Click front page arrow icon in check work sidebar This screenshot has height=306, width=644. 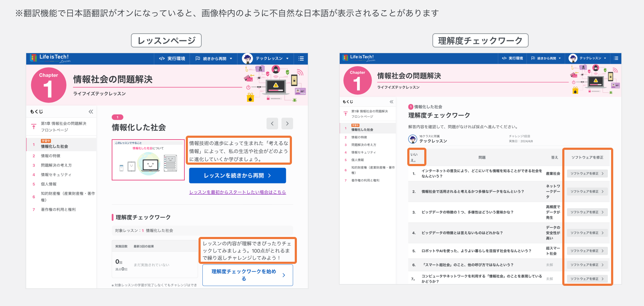point(346,114)
